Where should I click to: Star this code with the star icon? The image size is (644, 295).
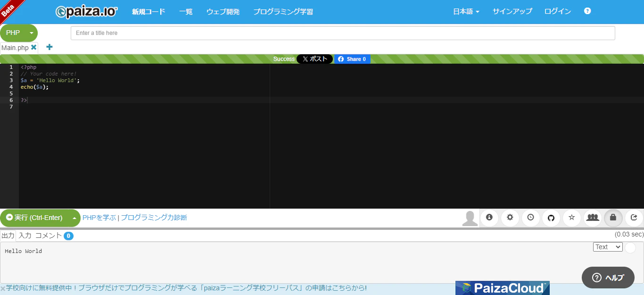click(x=572, y=218)
